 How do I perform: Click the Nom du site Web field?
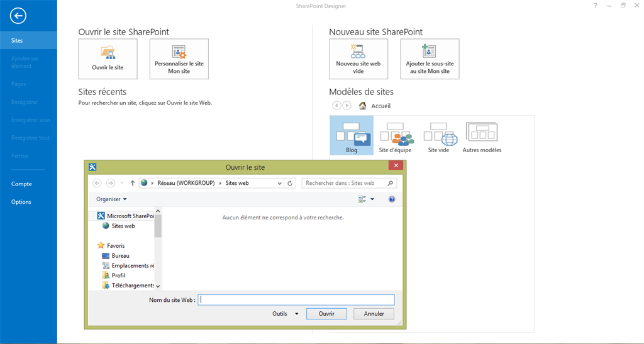[x=296, y=300]
